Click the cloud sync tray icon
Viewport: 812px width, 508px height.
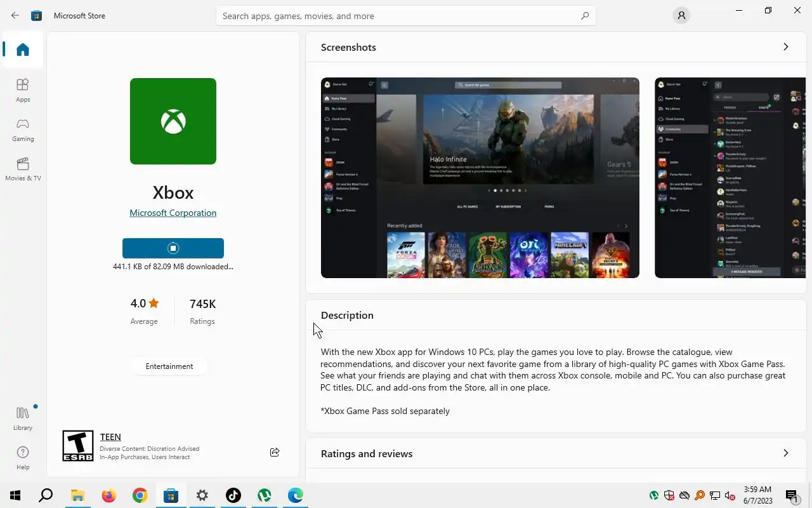684,495
